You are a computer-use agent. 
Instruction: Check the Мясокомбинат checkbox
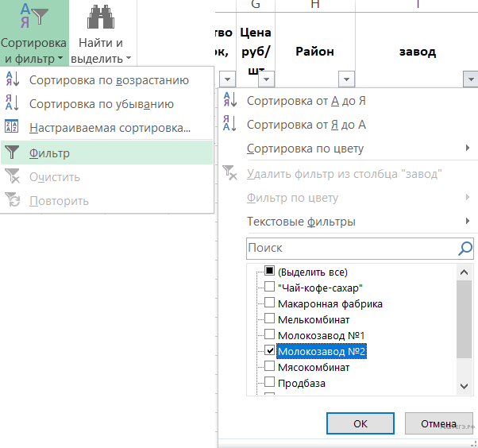coord(270,367)
